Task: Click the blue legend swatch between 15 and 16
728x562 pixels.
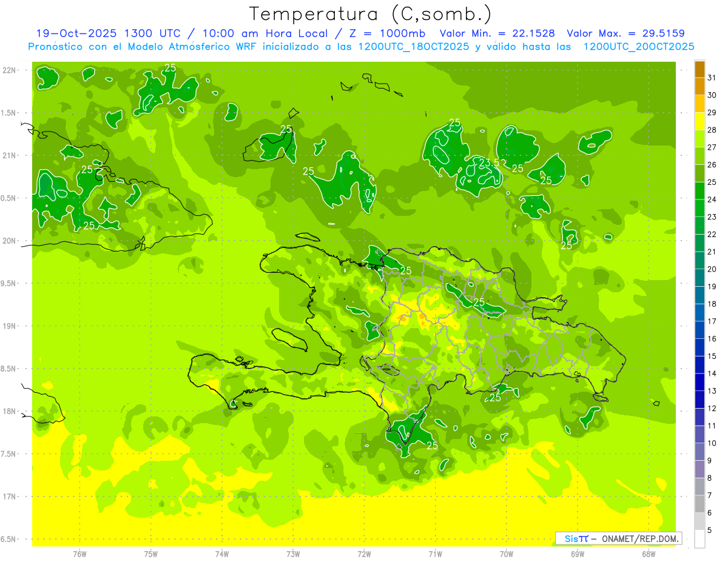Action: [x=699, y=347]
